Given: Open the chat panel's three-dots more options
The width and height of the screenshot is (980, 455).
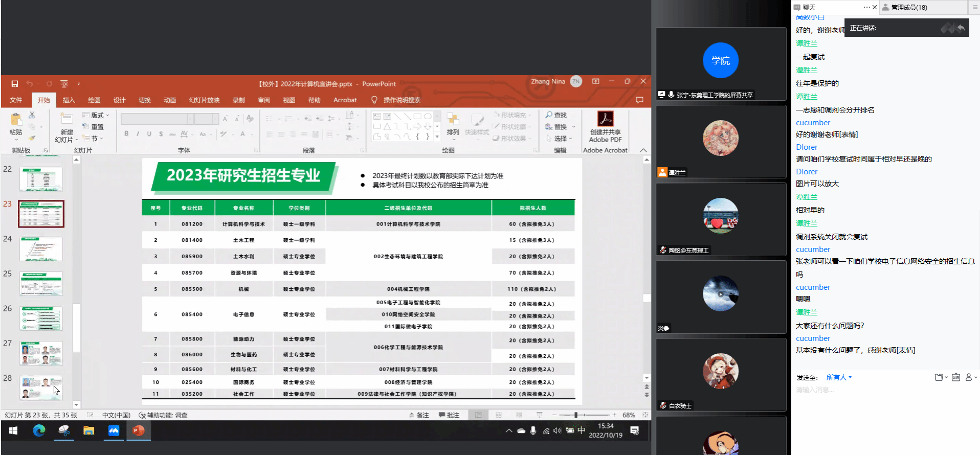Looking at the screenshot, I should coord(866,7).
